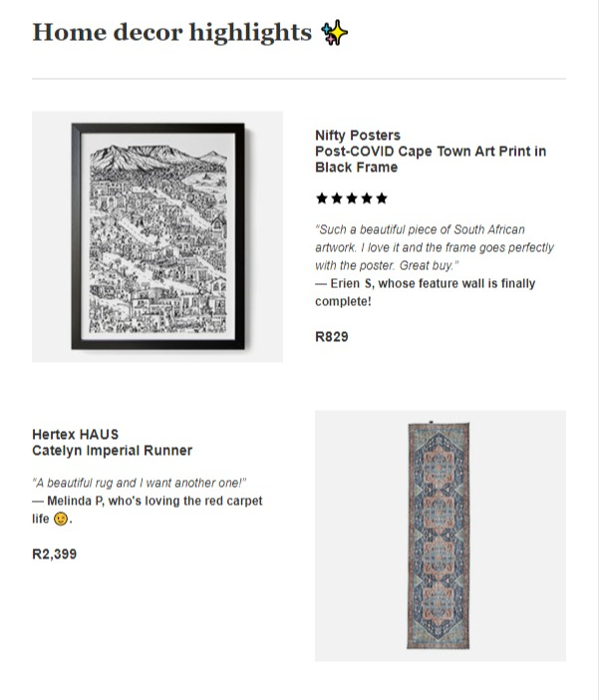
Task: Click the 'Home decor highlights' heading
Action: [x=171, y=33]
